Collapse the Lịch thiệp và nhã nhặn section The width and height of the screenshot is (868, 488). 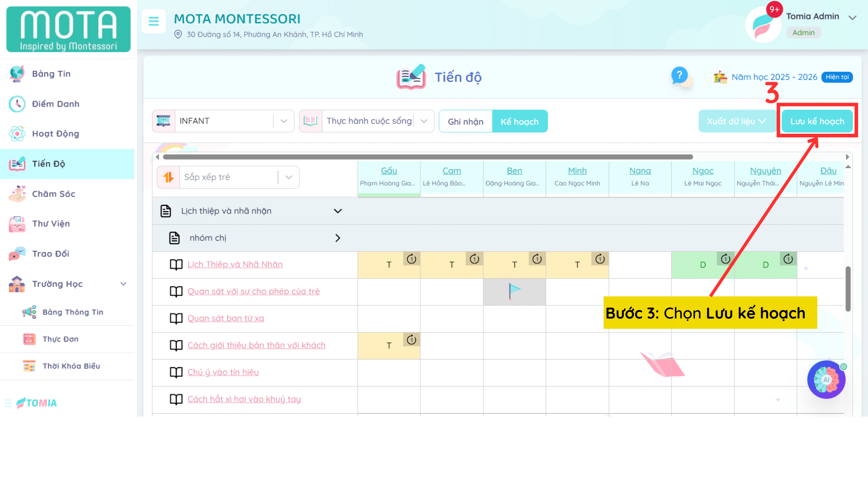click(337, 211)
